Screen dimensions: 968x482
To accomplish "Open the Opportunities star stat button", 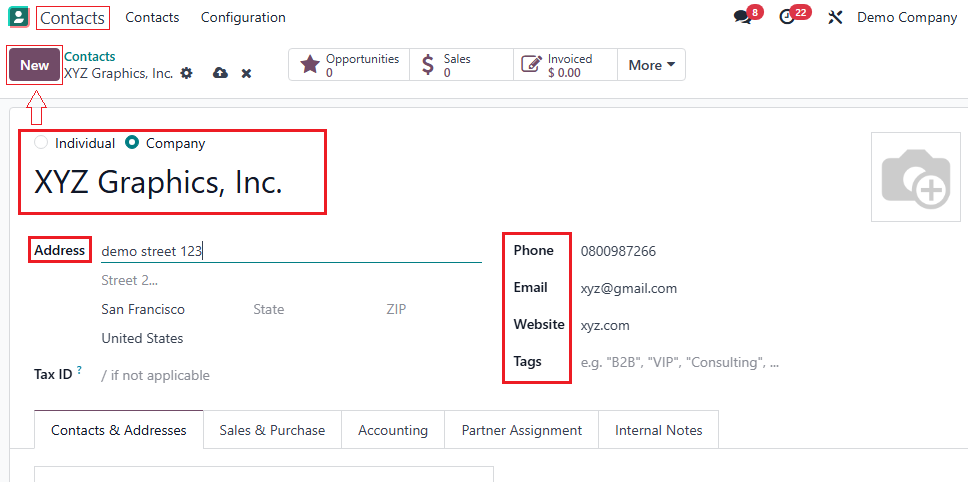I will 350,65.
